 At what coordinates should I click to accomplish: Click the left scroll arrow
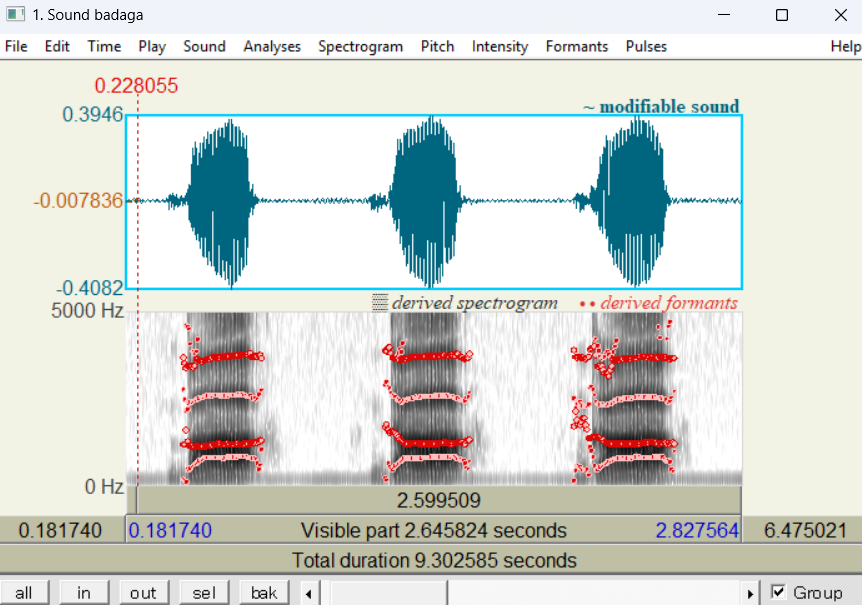(309, 593)
